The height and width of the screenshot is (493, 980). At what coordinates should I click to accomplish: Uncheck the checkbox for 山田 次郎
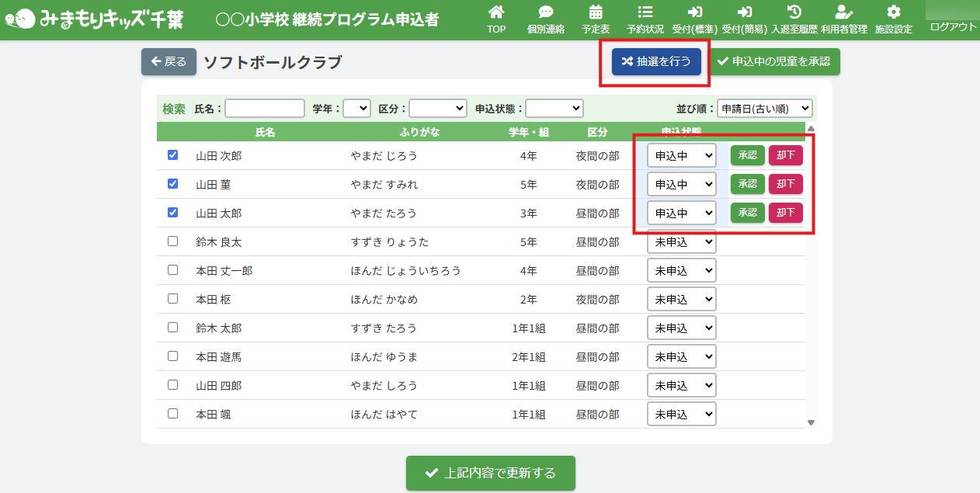click(x=173, y=155)
